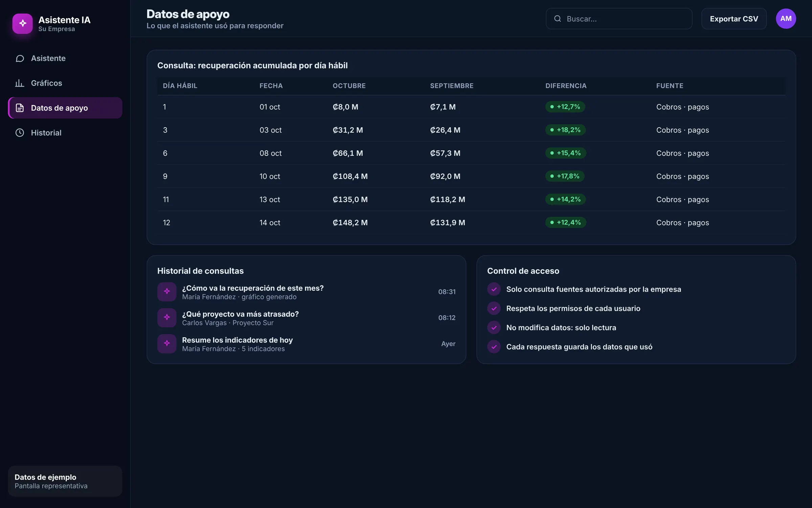Click the bar chart icon beside Gráficos
This screenshot has width=812, height=508.
20,83
